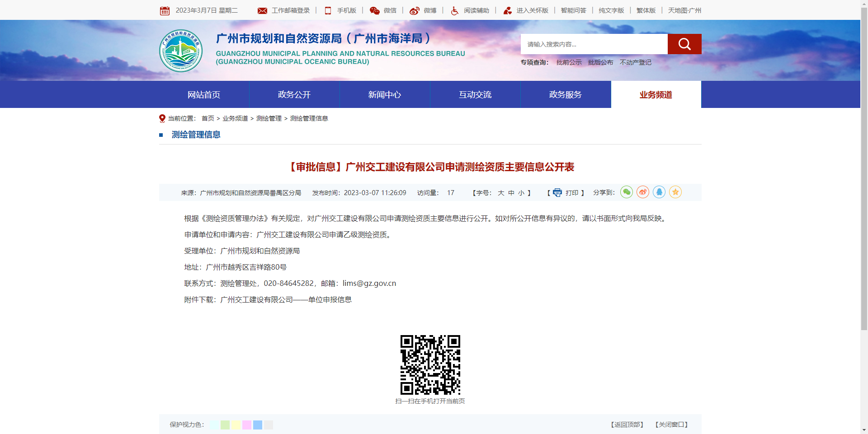The height and width of the screenshot is (434, 868).
Task: Set font size to 大
Action: (x=501, y=193)
